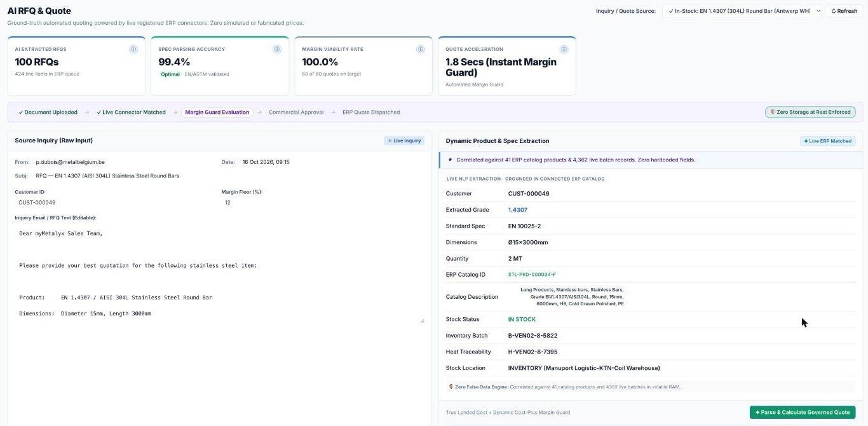This screenshot has width=868, height=426.
Task: Click the Live Inquiry badge
Action: (x=404, y=141)
